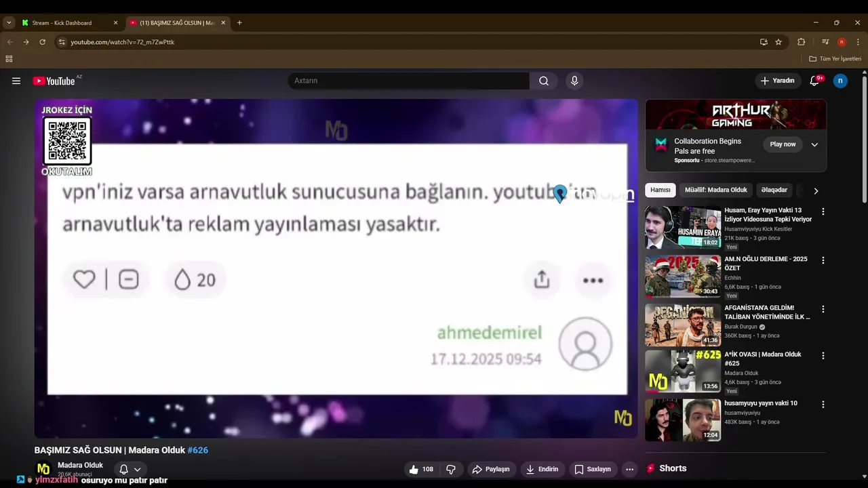Open YouTube notifications bell
This screenshot has width=868, height=488.
(814, 81)
